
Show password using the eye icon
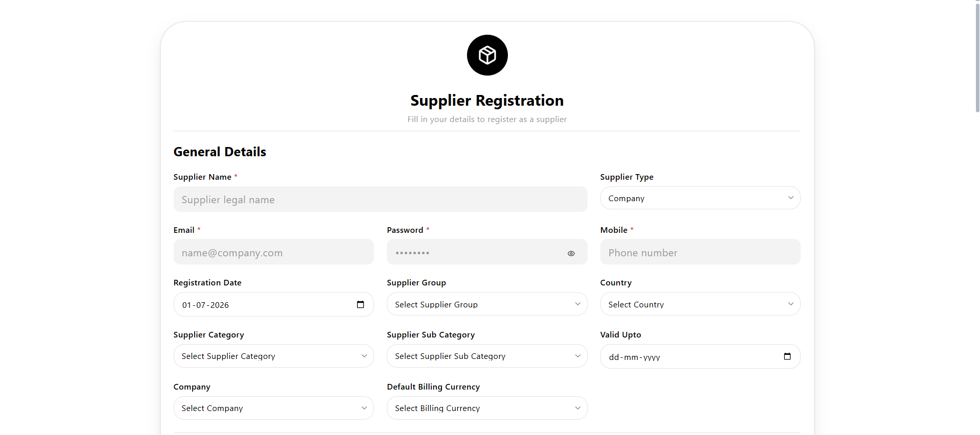click(x=571, y=253)
